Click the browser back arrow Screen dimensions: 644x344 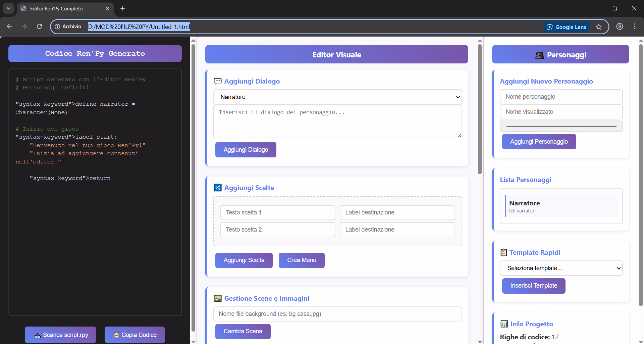click(x=9, y=27)
